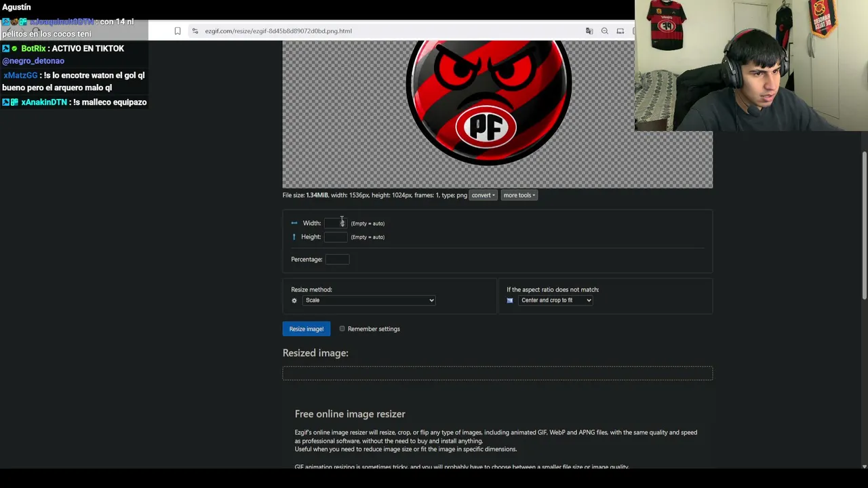The image size is (868, 488).
Task: Click the Resize image! button
Action: tap(307, 329)
